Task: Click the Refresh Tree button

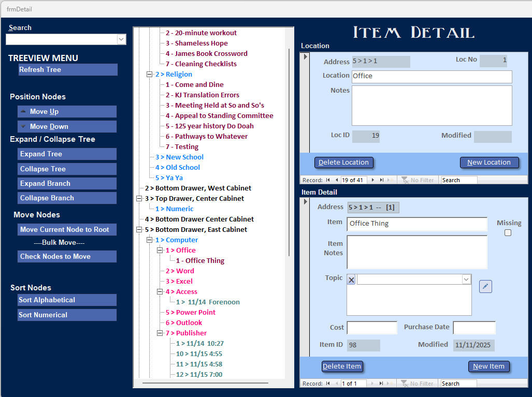Action: point(68,69)
